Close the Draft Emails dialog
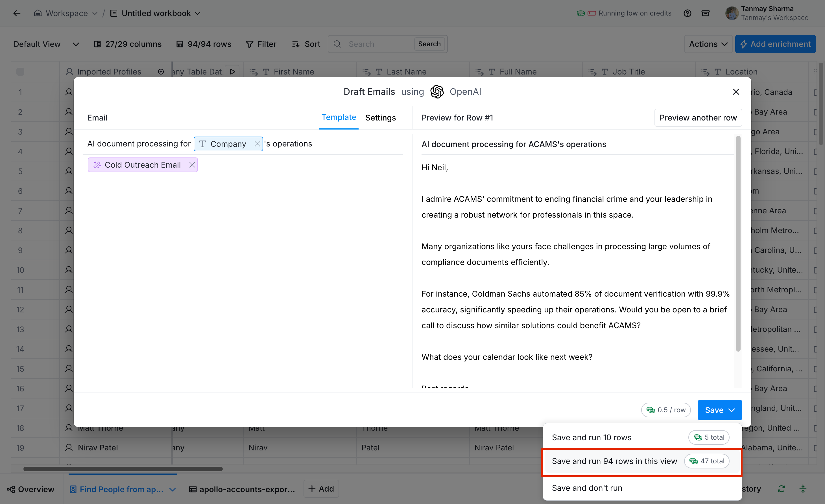825x504 pixels. (x=736, y=92)
